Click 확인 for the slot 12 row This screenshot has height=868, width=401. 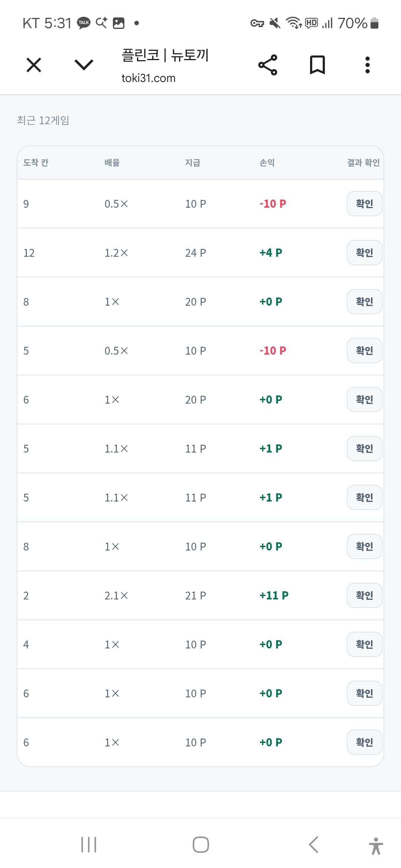click(364, 253)
